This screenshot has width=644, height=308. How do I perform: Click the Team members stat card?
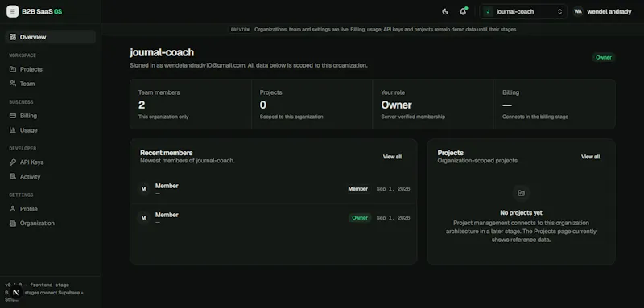pos(191,105)
